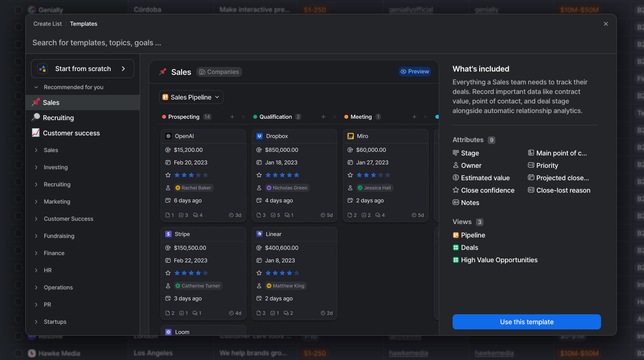644x360 pixels.
Task: Open the High Value Opportunities view
Action: 499,260
